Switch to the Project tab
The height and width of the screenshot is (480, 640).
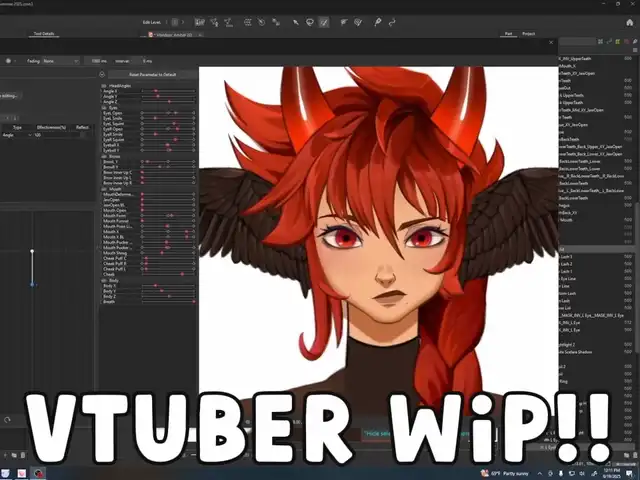[x=528, y=33]
